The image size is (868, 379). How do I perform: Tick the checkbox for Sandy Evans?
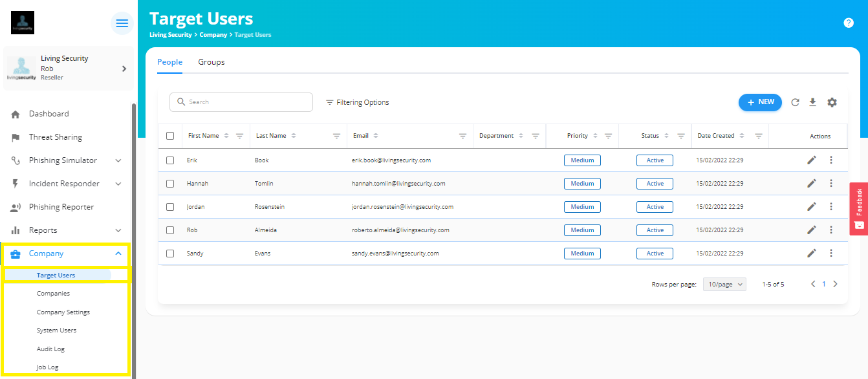pyautogui.click(x=170, y=254)
